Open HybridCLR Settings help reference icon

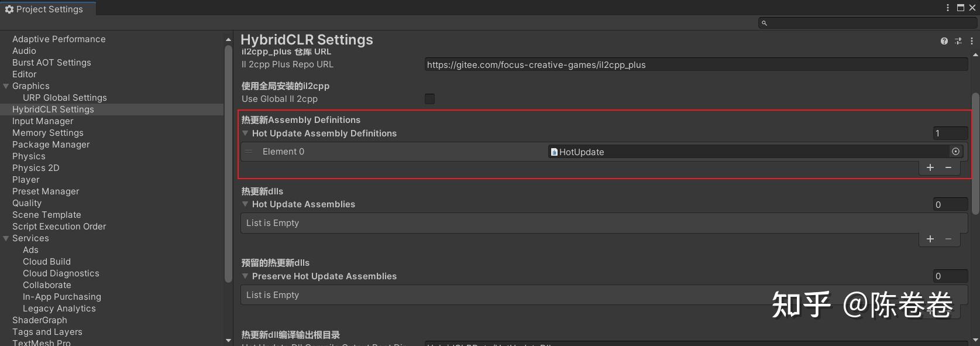[x=944, y=41]
